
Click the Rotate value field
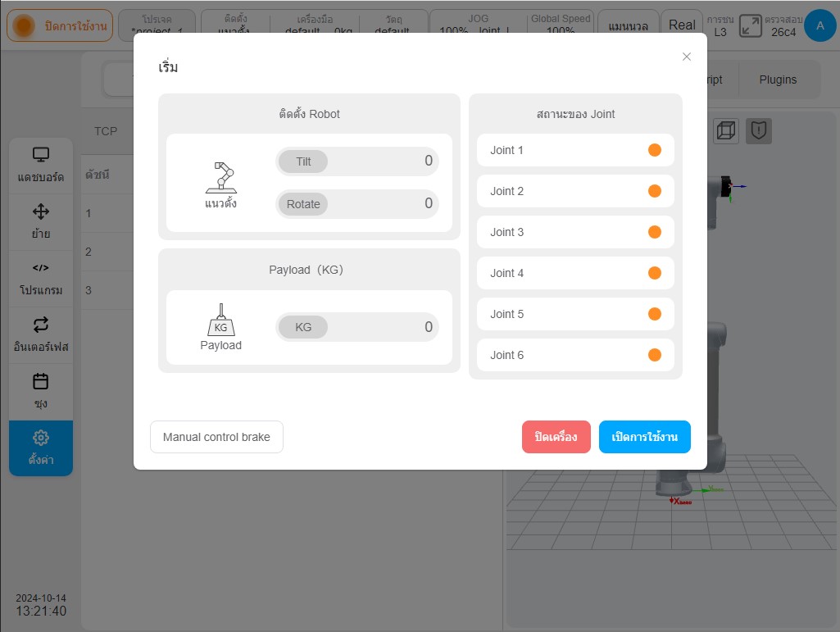(357, 203)
